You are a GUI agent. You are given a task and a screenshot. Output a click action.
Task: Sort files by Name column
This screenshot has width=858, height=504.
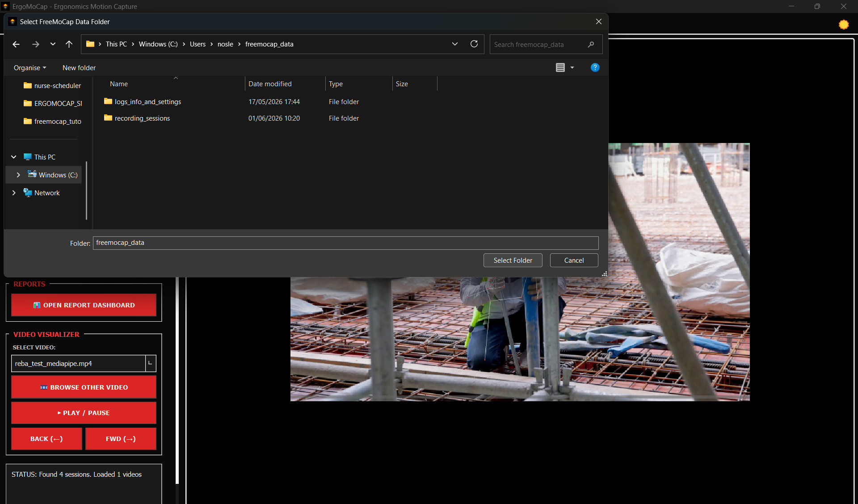click(x=119, y=84)
